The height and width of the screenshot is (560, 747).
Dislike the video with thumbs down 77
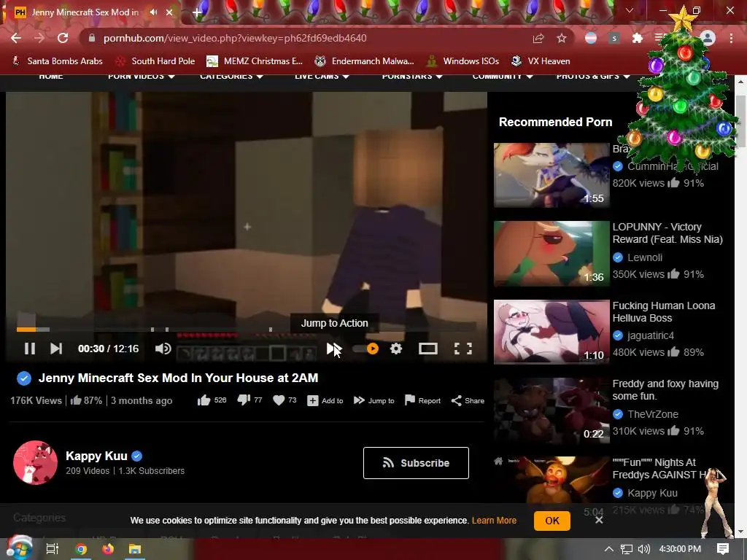[249, 400]
